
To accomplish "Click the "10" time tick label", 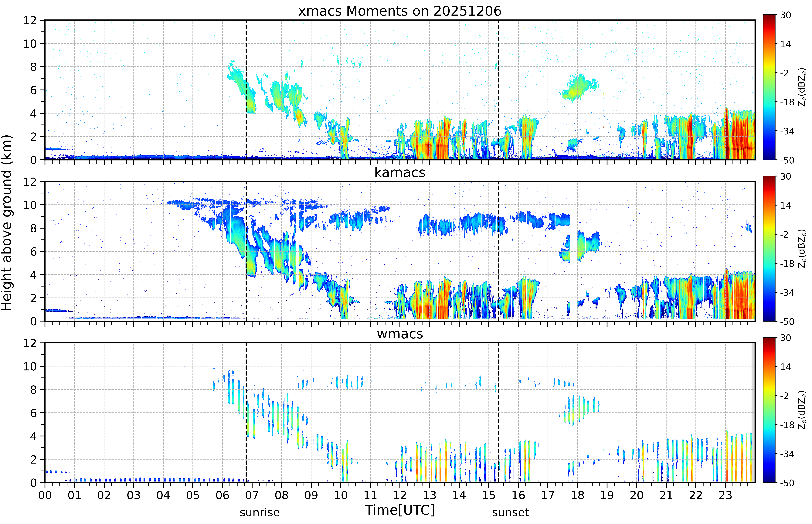I will pos(341,495).
